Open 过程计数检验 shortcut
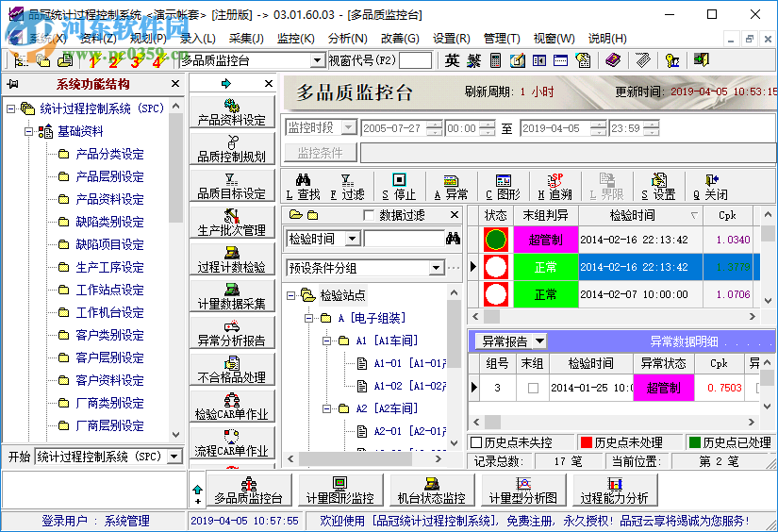 coord(232,259)
